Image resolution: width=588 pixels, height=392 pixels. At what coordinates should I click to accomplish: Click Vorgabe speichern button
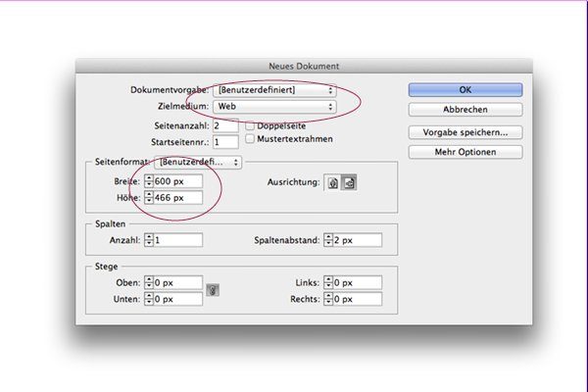465,132
